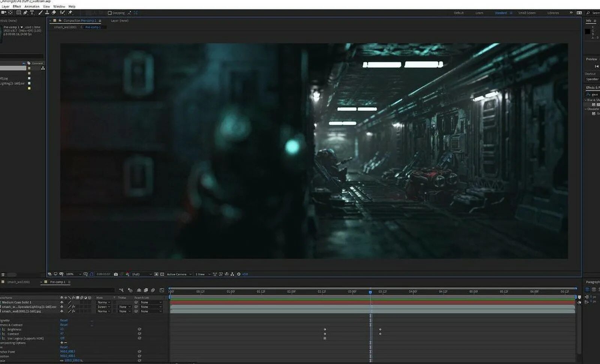Click the Composition Pre-comp 1 viewer tab
The image size is (600, 364).
79,21
